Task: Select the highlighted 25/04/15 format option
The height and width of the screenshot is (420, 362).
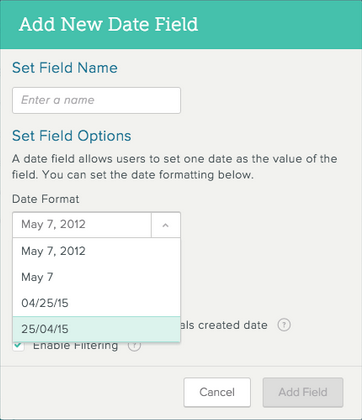Action: (x=97, y=329)
